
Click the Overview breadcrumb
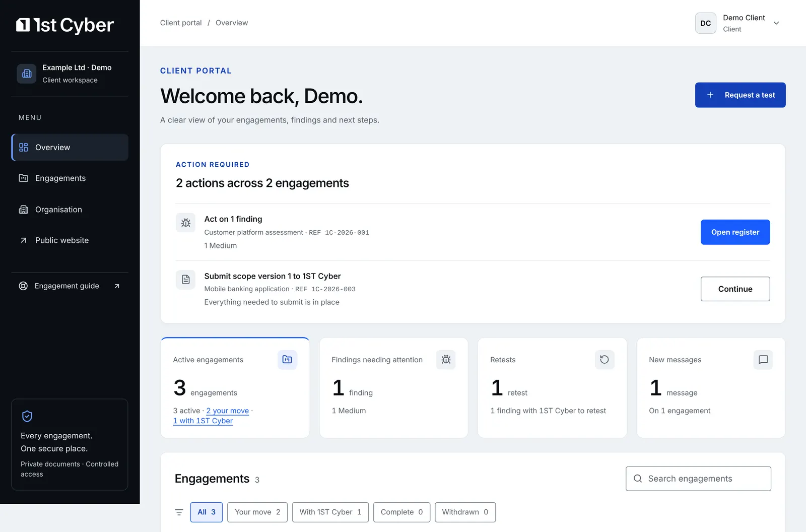click(x=232, y=23)
